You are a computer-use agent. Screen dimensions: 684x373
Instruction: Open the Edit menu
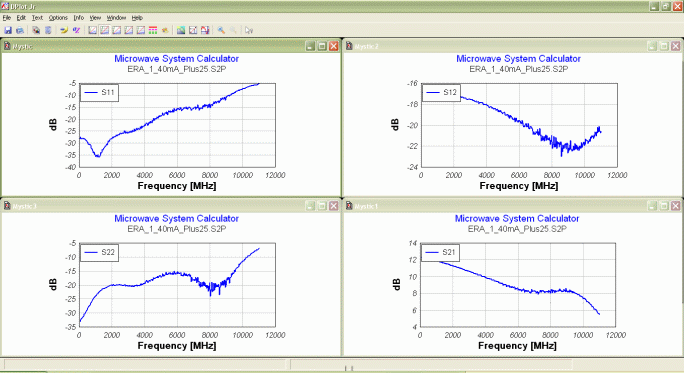point(21,18)
